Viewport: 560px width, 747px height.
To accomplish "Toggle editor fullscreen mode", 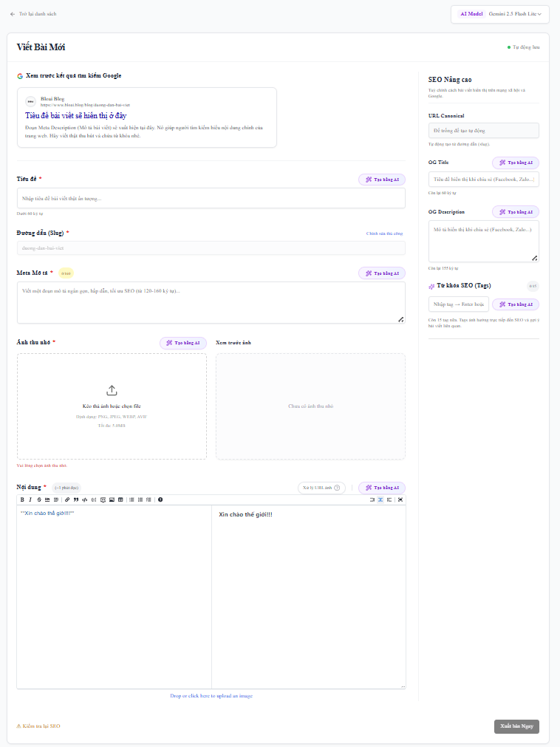I will (400, 499).
